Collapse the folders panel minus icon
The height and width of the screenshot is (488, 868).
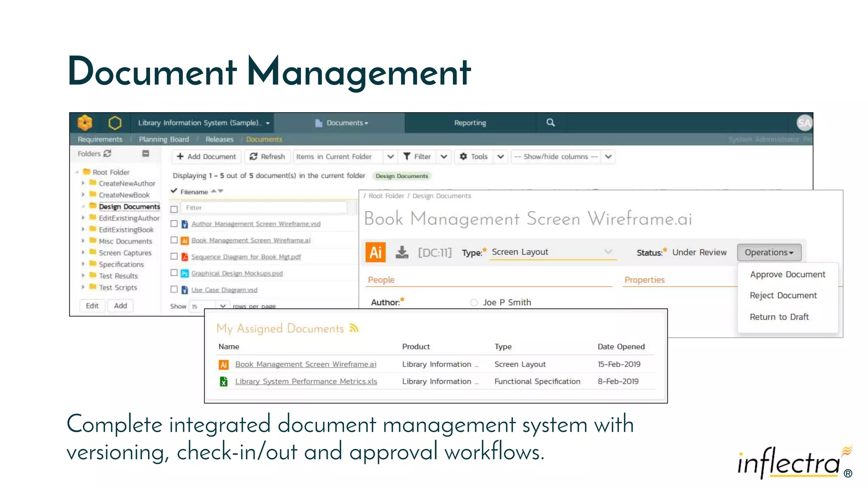point(145,153)
